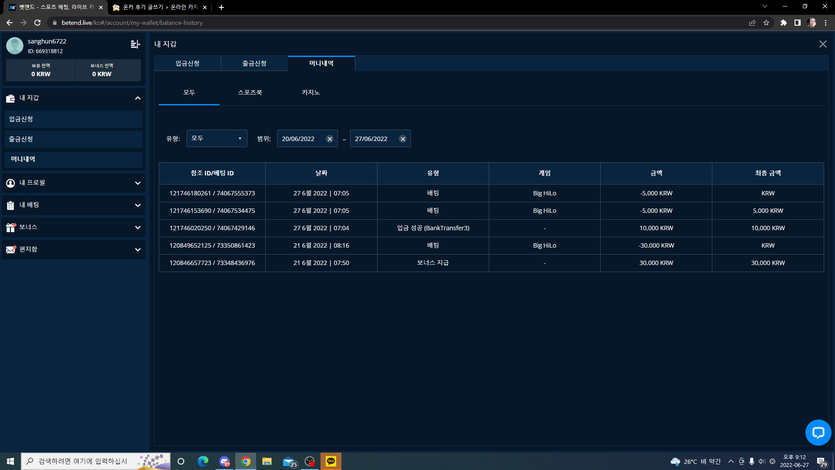Click the wallet icon in sidebar
This screenshot has height=470, width=835.
10,98
